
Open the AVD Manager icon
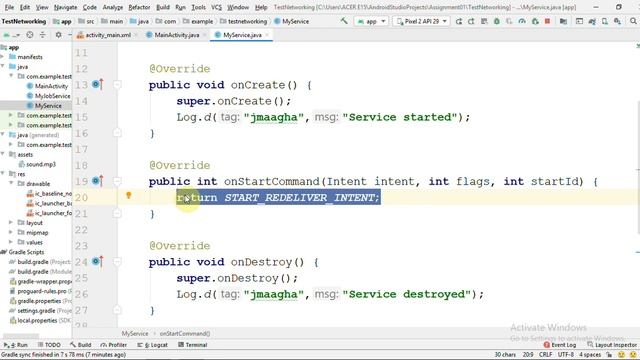click(x=604, y=21)
